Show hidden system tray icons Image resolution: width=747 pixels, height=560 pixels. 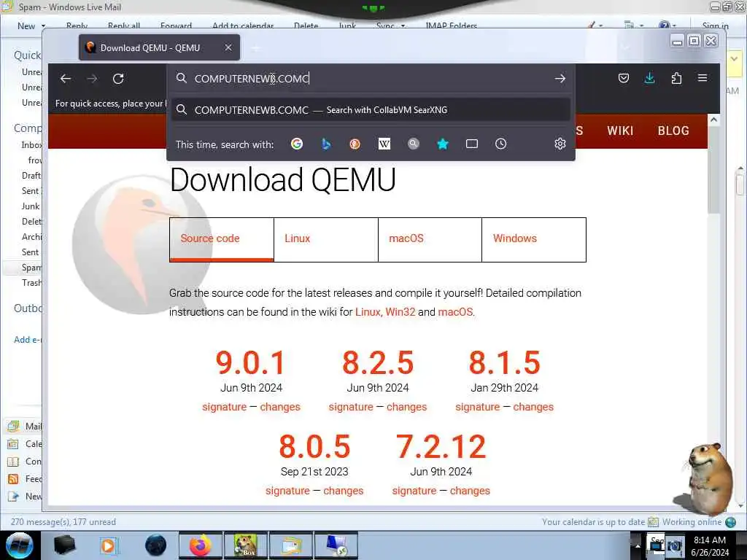tap(638, 545)
